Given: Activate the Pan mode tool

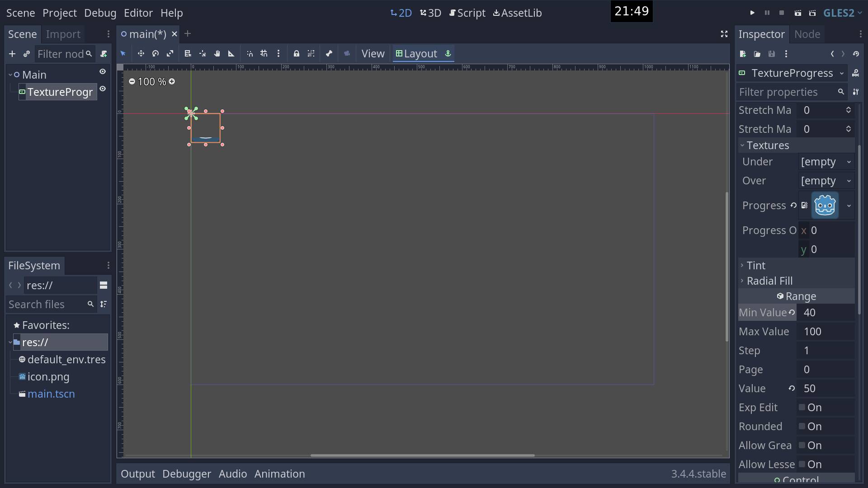Looking at the screenshot, I should 217,53.
